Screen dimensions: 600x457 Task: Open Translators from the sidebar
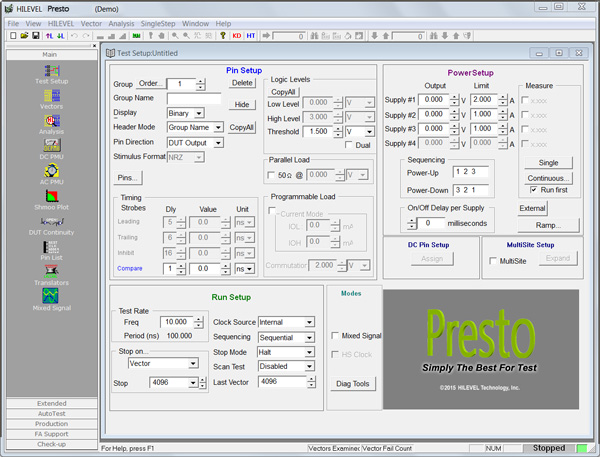(x=52, y=276)
